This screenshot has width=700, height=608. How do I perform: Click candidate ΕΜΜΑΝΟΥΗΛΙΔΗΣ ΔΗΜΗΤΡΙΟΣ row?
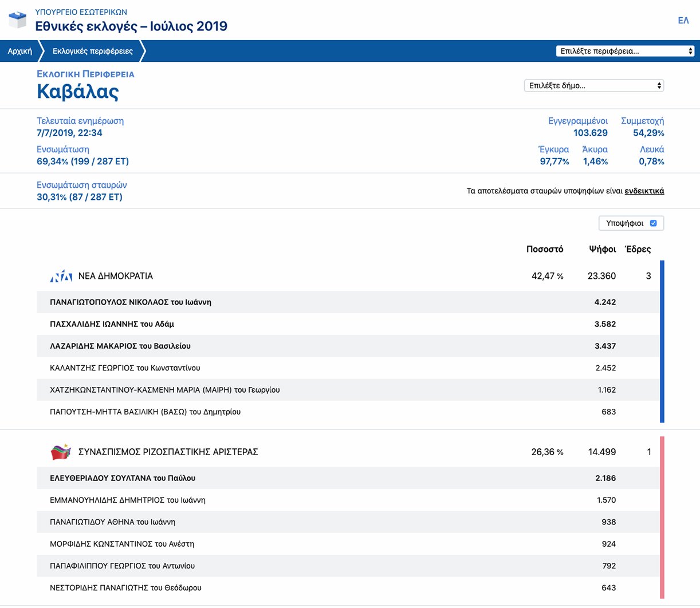(x=348, y=500)
